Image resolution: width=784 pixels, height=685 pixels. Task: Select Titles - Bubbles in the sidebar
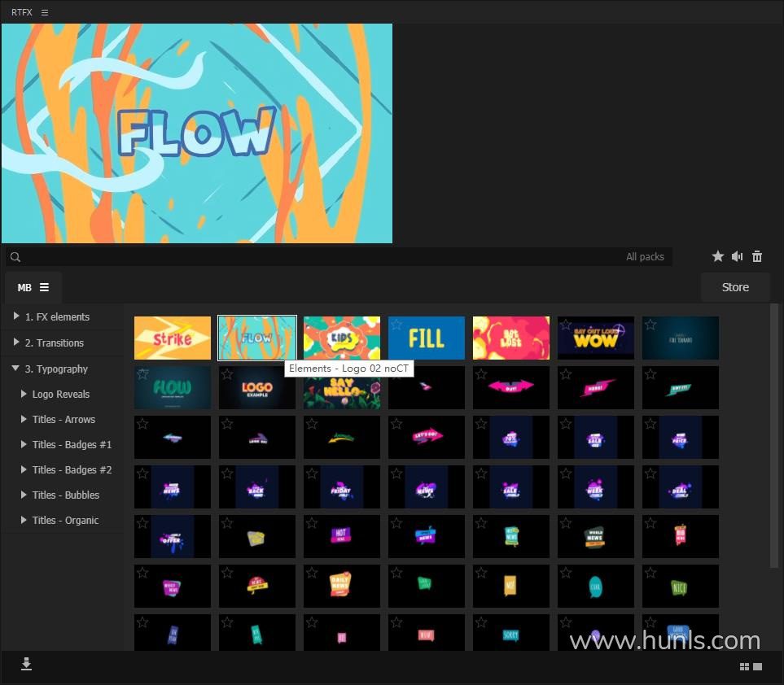[x=65, y=495]
